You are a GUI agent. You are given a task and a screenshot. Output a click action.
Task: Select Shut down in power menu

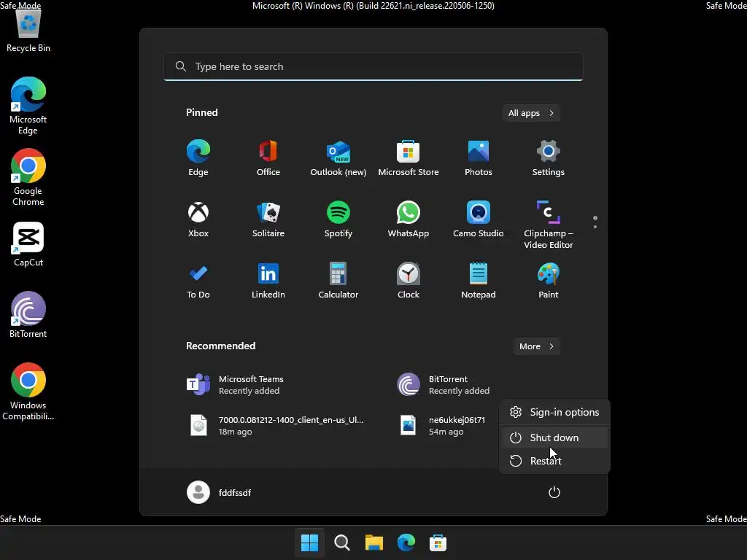(x=554, y=437)
